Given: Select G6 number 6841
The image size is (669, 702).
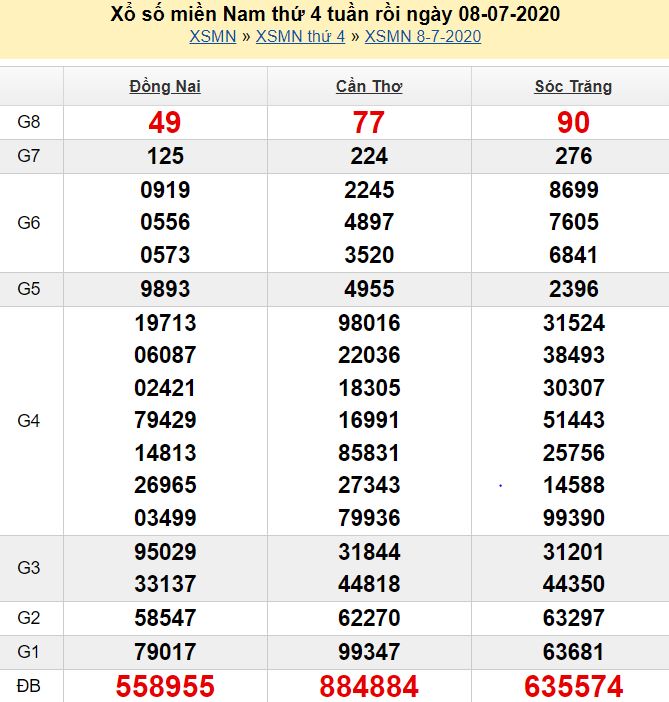Looking at the screenshot, I should [x=574, y=255].
